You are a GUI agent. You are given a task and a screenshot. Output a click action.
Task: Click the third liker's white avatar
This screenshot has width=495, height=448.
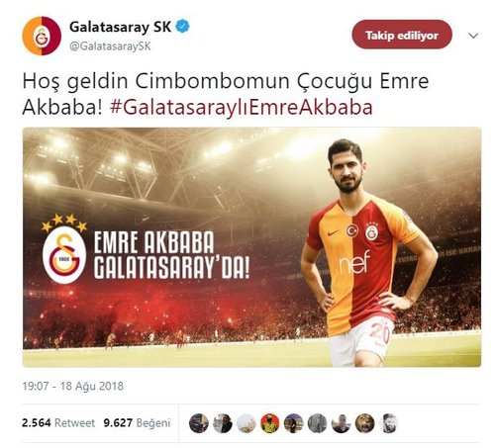point(247,423)
